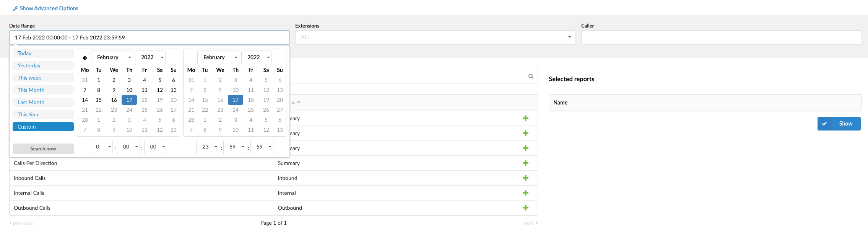The image size is (868, 235).
Task: Go to previous month with left arrow
Action: (85, 58)
